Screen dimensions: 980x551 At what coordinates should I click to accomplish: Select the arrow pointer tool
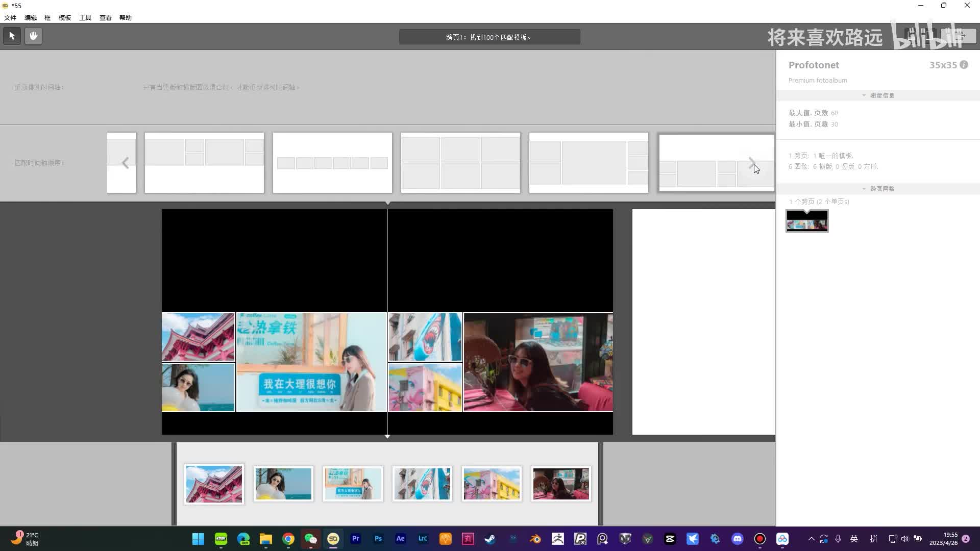[x=12, y=36]
